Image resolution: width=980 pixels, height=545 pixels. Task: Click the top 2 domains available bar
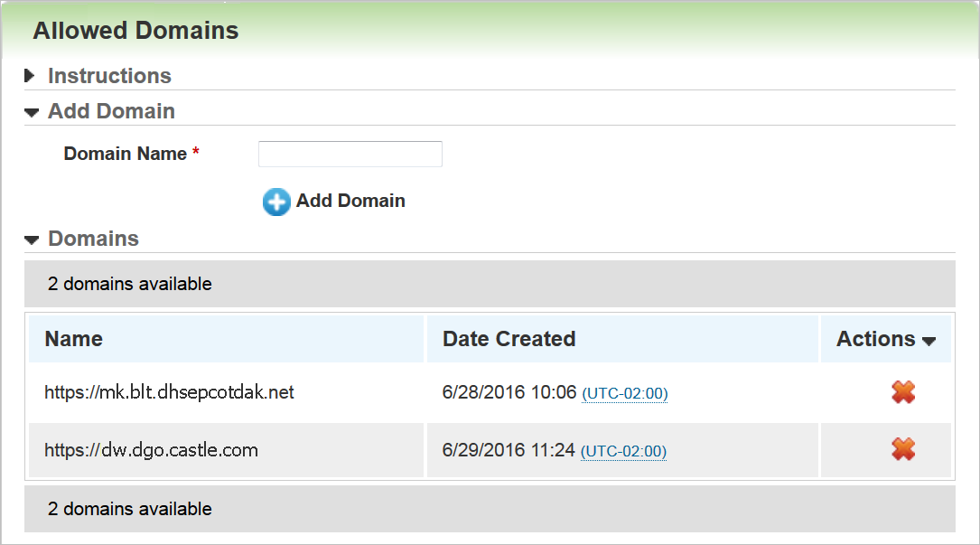pyautogui.click(x=129, y=284)
